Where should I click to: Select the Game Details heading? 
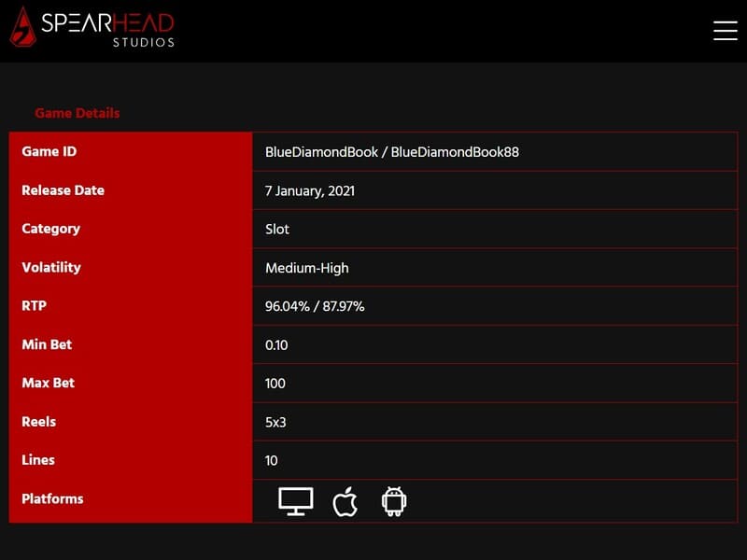pos(78,113)
